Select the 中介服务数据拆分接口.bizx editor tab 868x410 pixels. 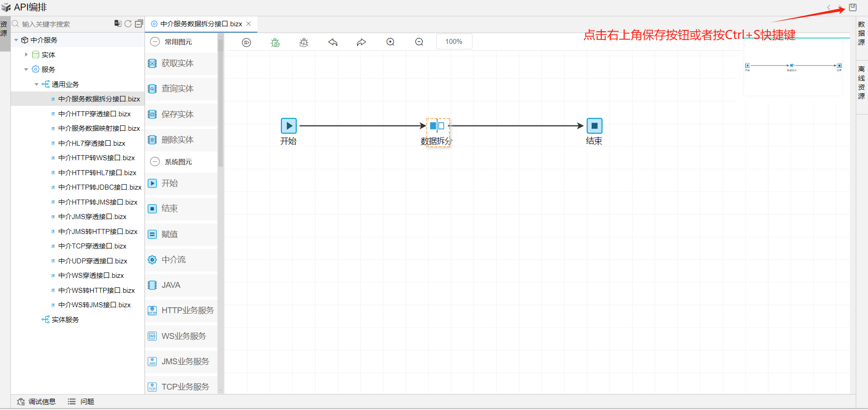coord(201,24)
